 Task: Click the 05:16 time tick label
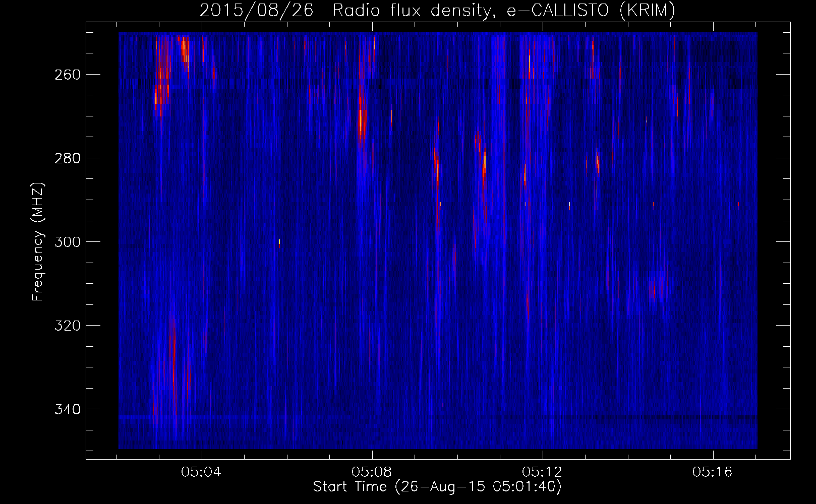pyautogui.click(x=713, y=472)
